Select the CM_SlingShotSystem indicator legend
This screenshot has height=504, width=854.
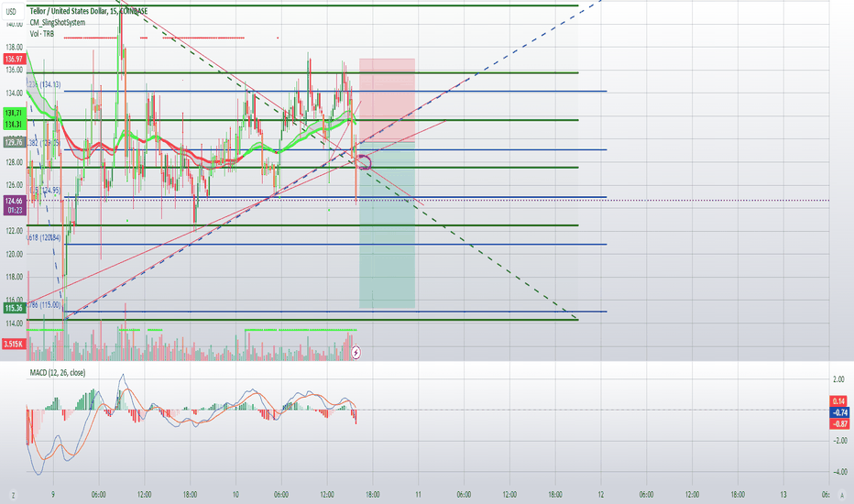[x=57, y=22]
